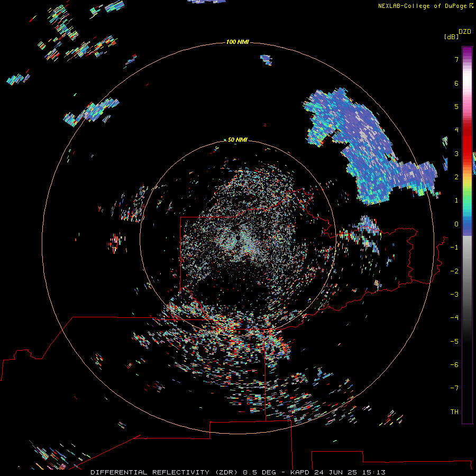Click the -2 value on color scale

click(x=454, y=271)
